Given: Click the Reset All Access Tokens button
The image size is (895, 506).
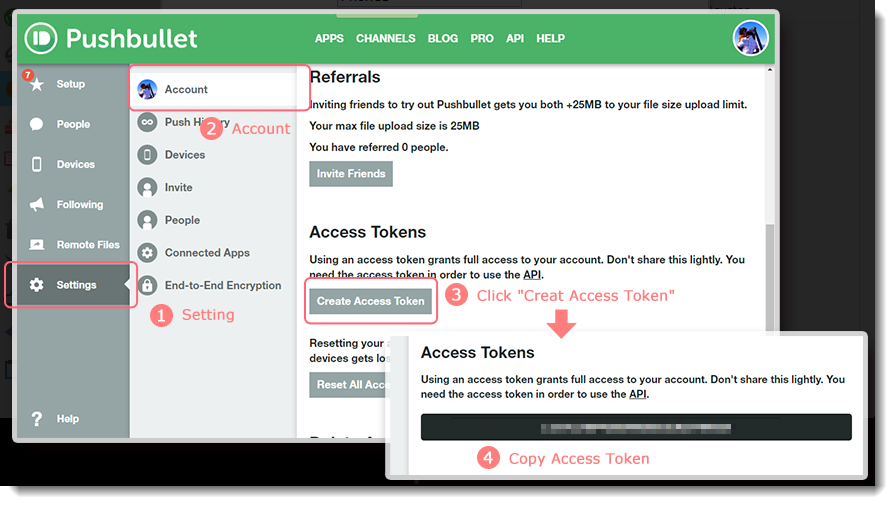Looking at the screenshot, I should click(349, 385).
